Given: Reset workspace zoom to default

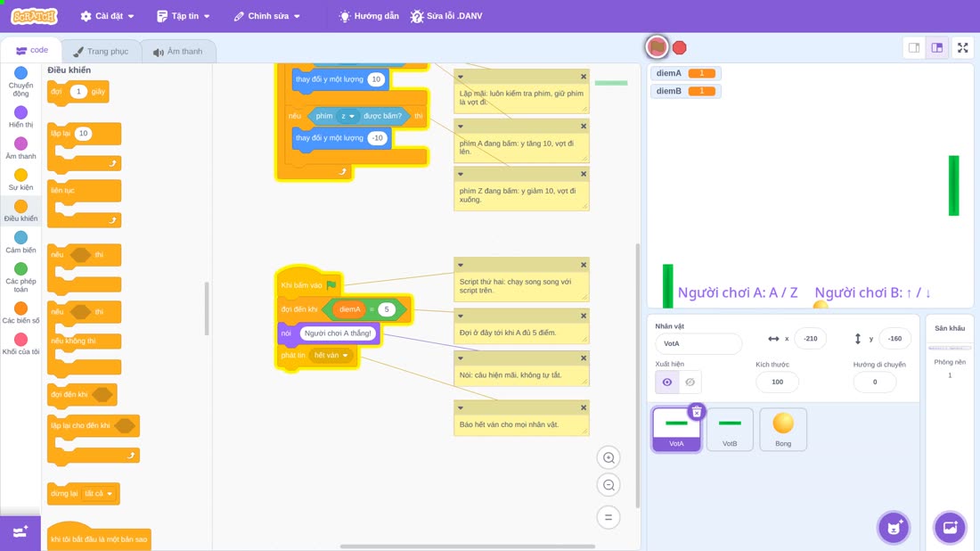Looking at the screenshot, I should coord(608,517).
